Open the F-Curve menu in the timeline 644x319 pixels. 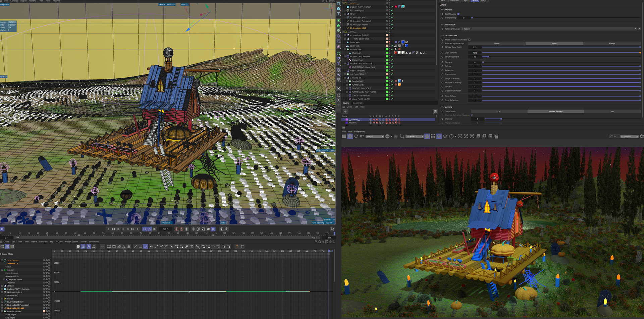click(59, 242)
